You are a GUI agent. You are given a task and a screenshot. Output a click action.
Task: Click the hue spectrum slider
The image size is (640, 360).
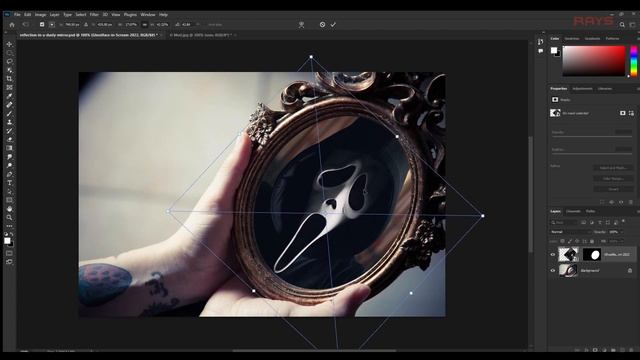tap(633, 61)
